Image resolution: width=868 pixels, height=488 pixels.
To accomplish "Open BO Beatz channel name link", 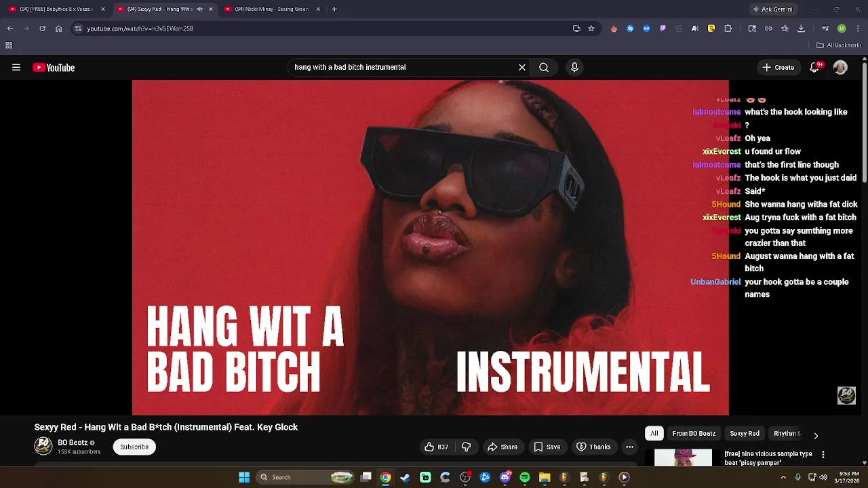I will click(x=73, y=443).
